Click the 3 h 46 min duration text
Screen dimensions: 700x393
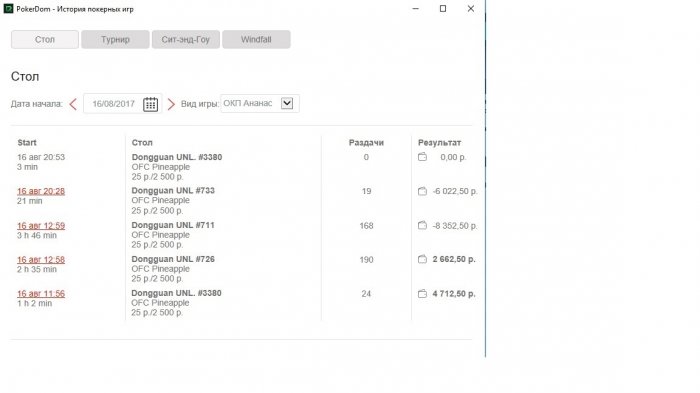point(37,235)
